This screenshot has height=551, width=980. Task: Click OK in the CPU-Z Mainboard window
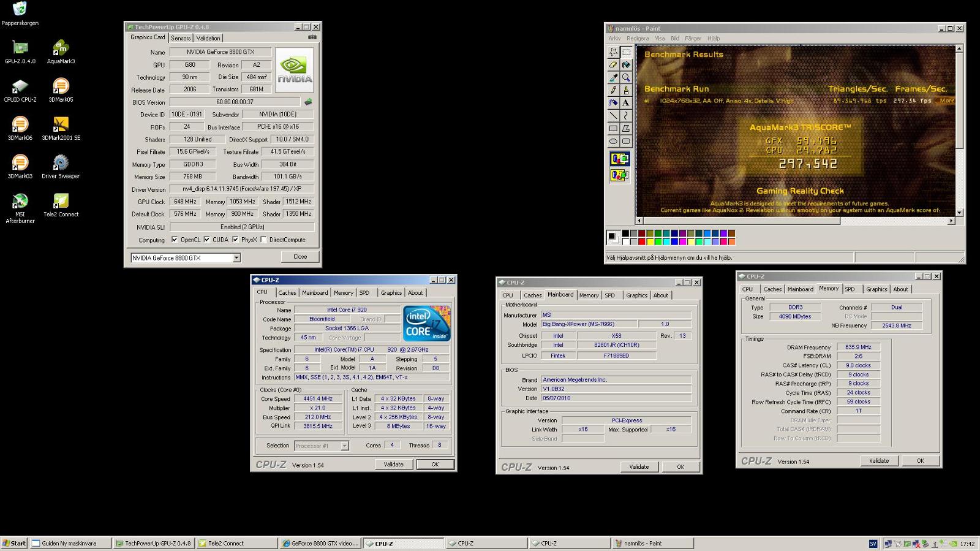click(x=680, y=467)
